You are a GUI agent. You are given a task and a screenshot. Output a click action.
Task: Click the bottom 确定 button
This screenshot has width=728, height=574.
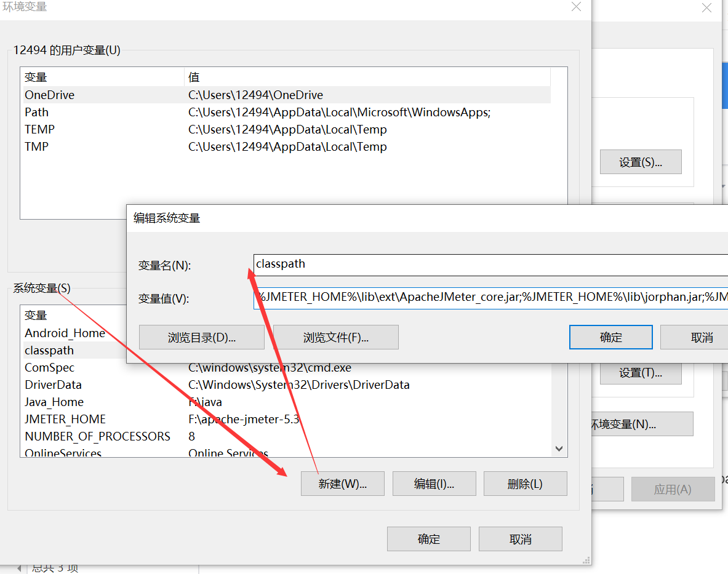428,538
